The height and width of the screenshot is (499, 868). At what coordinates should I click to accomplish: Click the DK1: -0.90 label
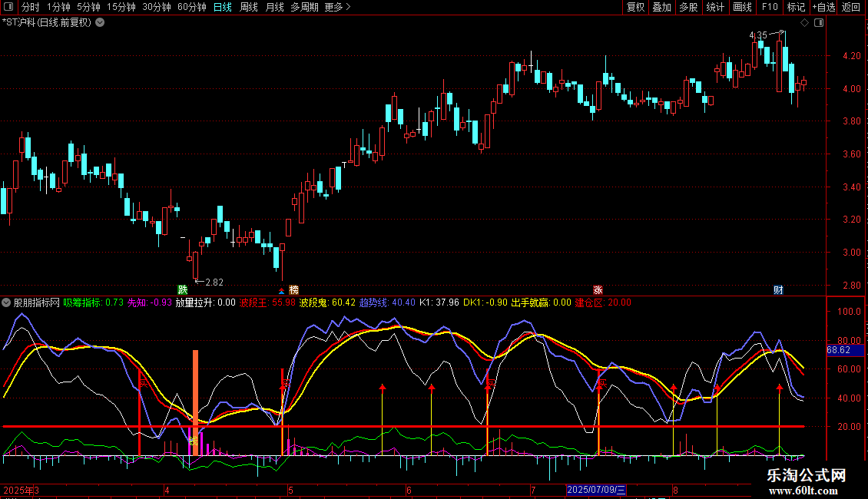[485, 302]
